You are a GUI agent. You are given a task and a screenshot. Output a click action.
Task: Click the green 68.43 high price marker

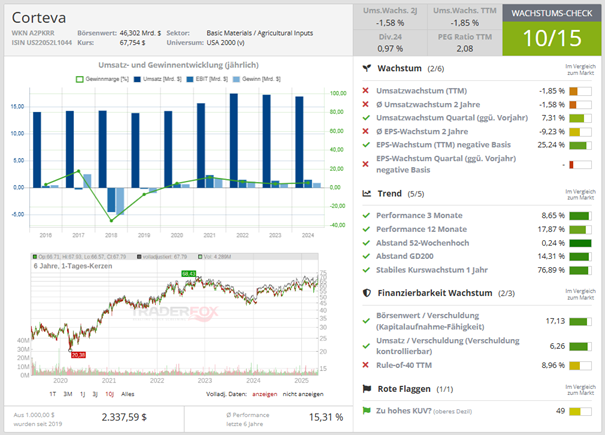(189, 274)
